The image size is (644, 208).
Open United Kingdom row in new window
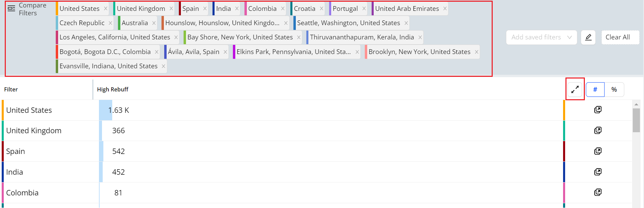(x=598, y=131)
